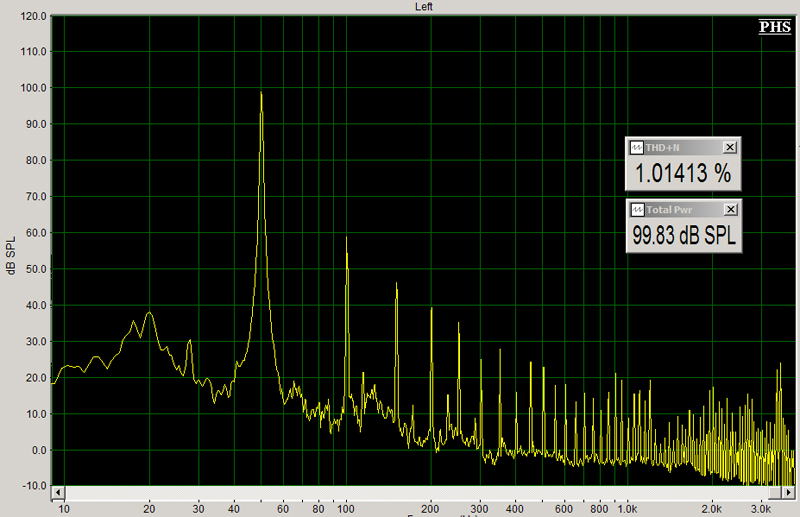Close the THD+N readout window
Screen dimensions: 800x517
(x=729, y=147)
